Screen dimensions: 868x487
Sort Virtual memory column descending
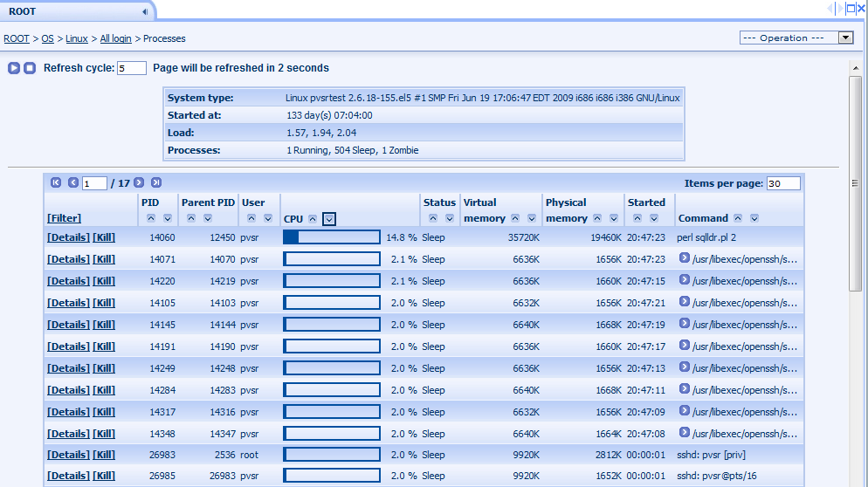pos(532,218)
